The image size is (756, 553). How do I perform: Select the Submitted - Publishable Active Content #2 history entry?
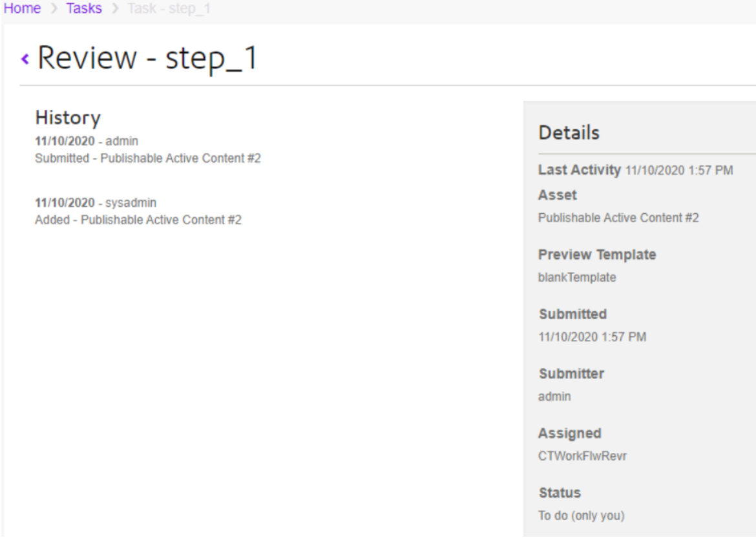(x=147, y=158)
